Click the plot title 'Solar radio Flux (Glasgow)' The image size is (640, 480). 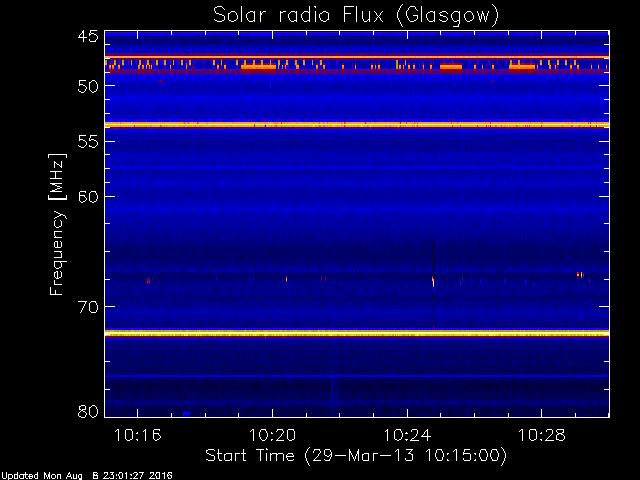point(356,16)
